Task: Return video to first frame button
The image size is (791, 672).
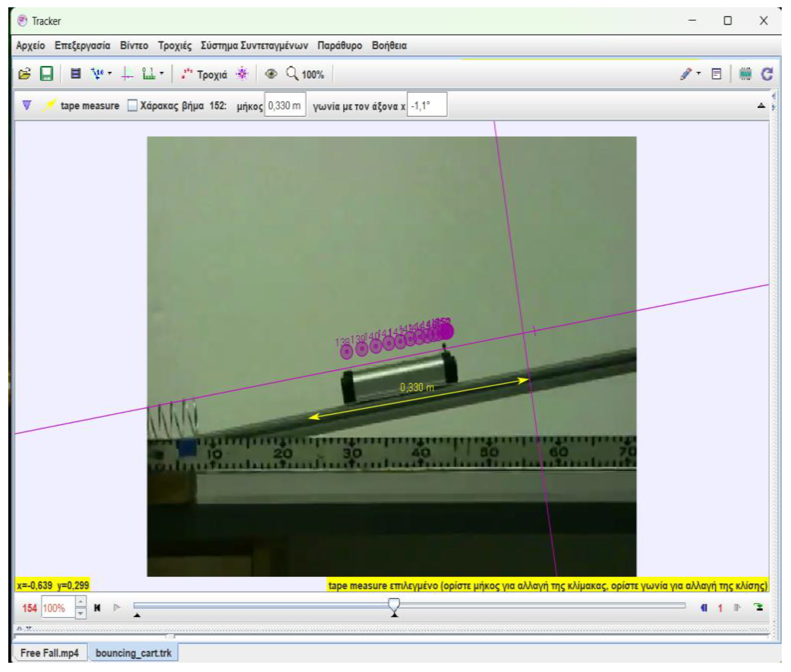Action: 97,608
